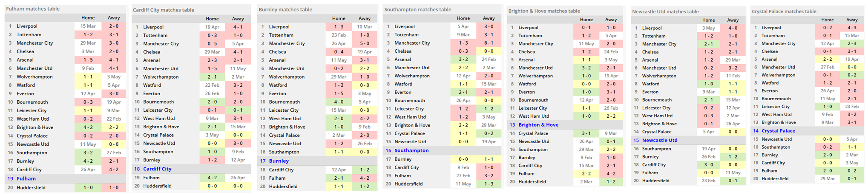Select Fulham's 4 - 2 home score versus Brighton & Hove
Image resolution: width=868 pixels, height=195 pixels.
coord(88,127)
